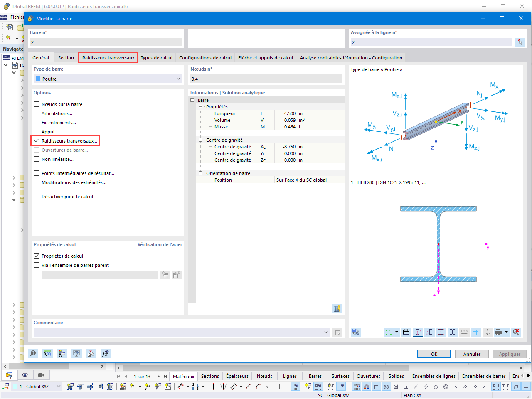
Task: Collapse the 'Orientation de barre' group
Action: click(x=201, y=173)
